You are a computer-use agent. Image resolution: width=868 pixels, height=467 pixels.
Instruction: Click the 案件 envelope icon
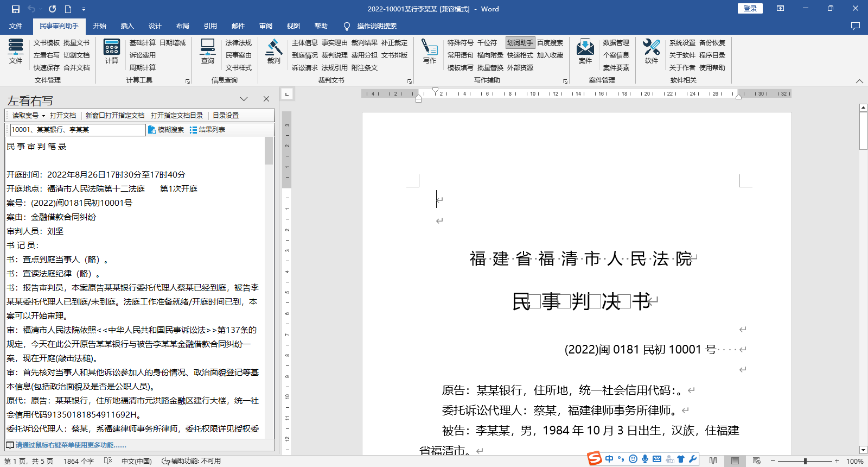[x=585, y=51]
